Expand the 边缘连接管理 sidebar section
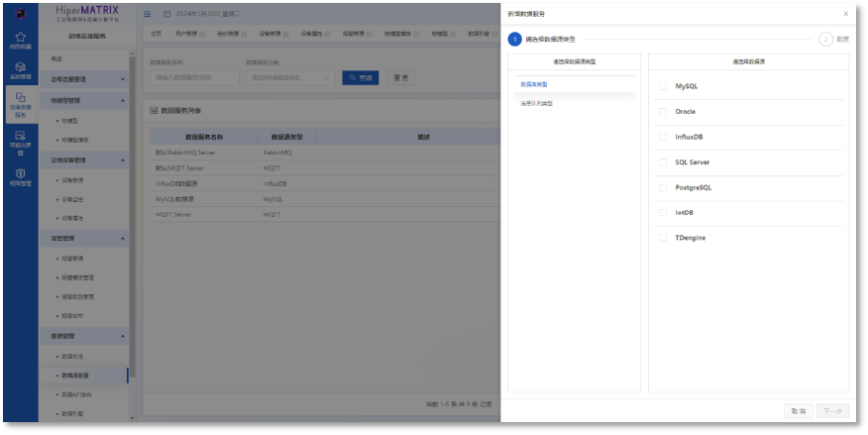868x435 pixels. [84, 79]
